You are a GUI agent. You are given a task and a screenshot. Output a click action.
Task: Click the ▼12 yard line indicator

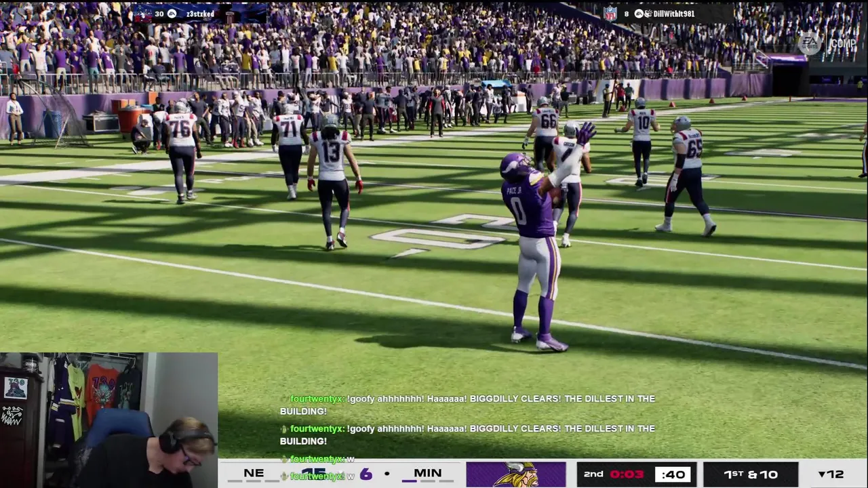[831, 474]
